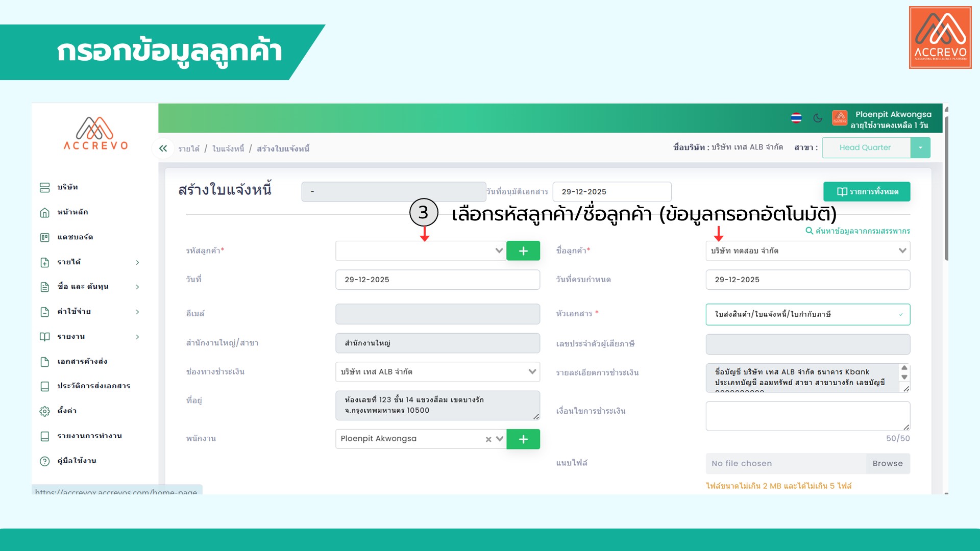Clear Ploenpit Akwongsa with X icon
Image resolution: width=980 pixels, height=551 pixels.
(x=488, y=439)
